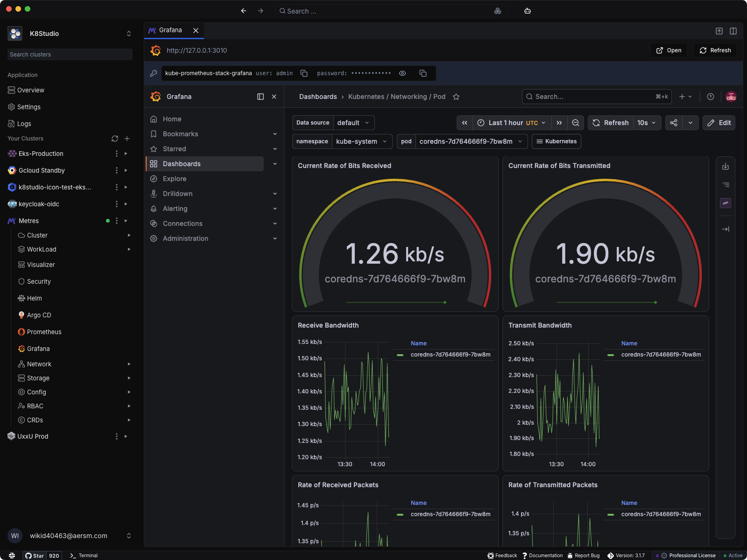Click the top Refresh button
Image resolution: width=747 pixels, height=560 pixels.
tap(715, 50)
